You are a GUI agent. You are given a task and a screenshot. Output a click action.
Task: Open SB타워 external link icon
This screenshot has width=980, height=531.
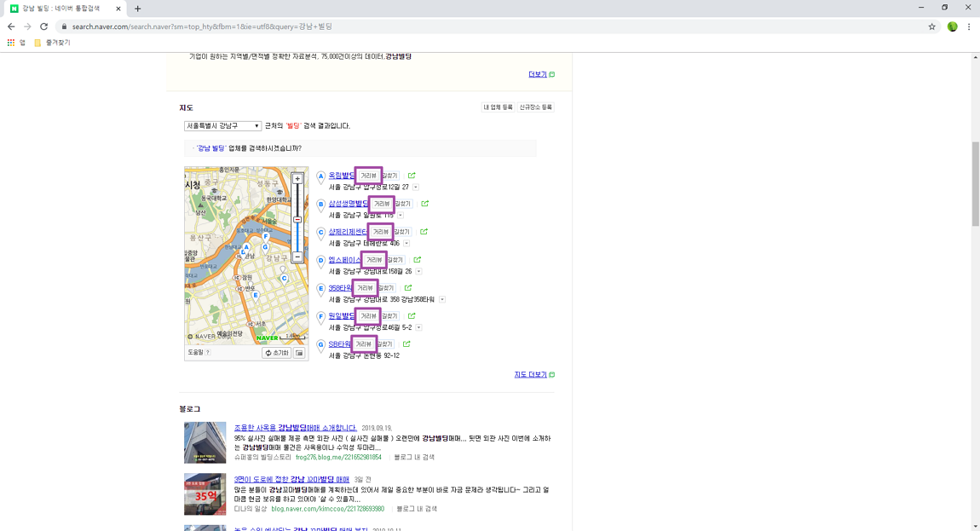click(x=406, y=344)
